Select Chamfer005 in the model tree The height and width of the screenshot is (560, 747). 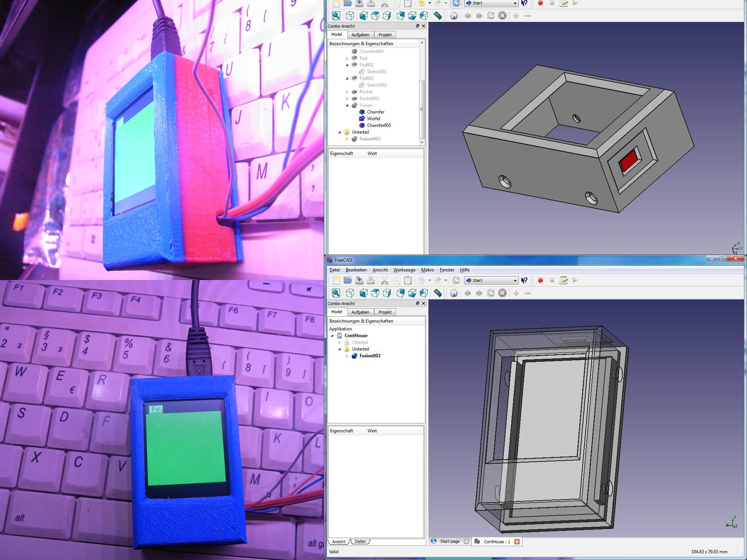tap(379, 125)
